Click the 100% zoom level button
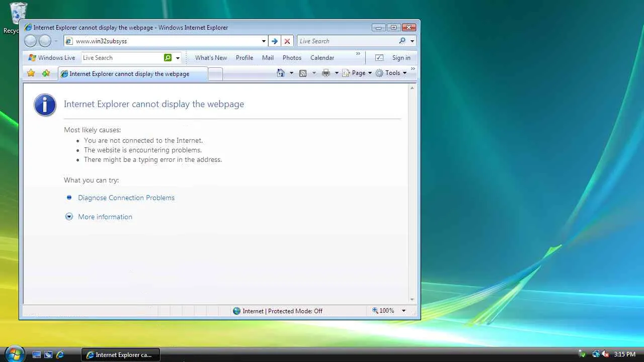644x362 pixels. click(x=383, y=311)
